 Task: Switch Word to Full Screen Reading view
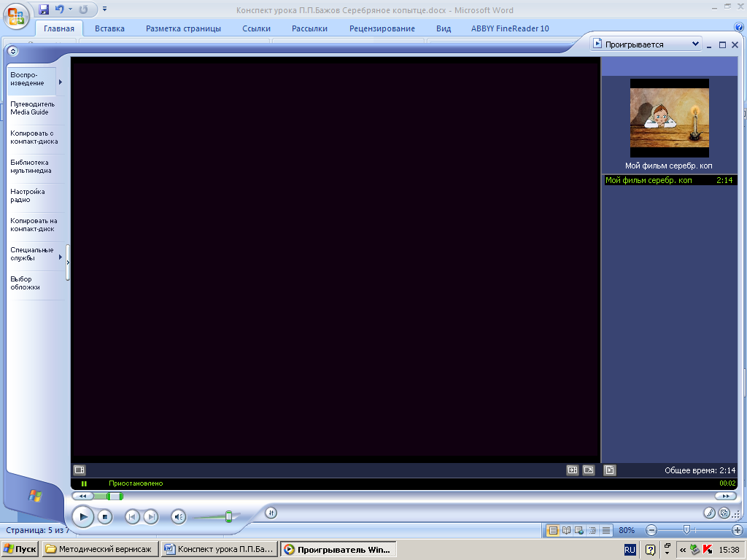click(566, 530)
